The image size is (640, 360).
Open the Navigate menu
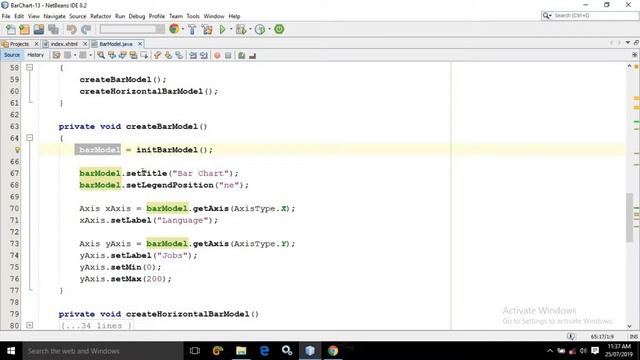(54, 16)
